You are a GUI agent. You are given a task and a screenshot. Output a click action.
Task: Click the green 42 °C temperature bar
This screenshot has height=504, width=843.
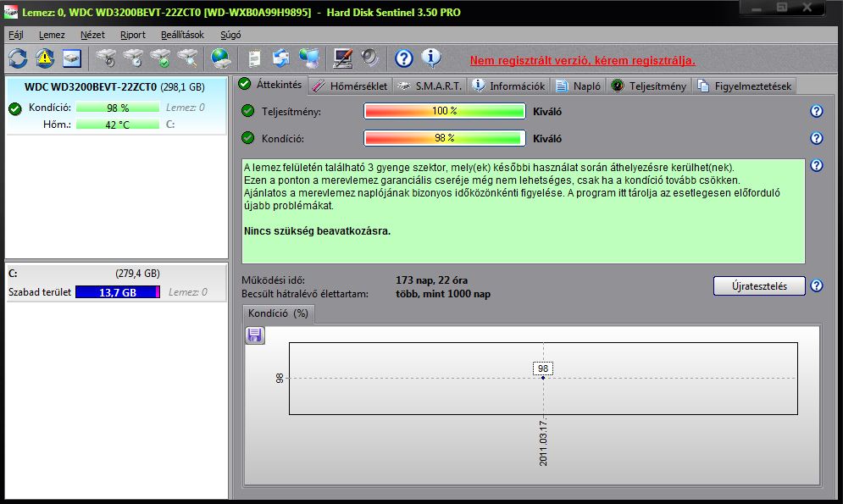(118, 125)
